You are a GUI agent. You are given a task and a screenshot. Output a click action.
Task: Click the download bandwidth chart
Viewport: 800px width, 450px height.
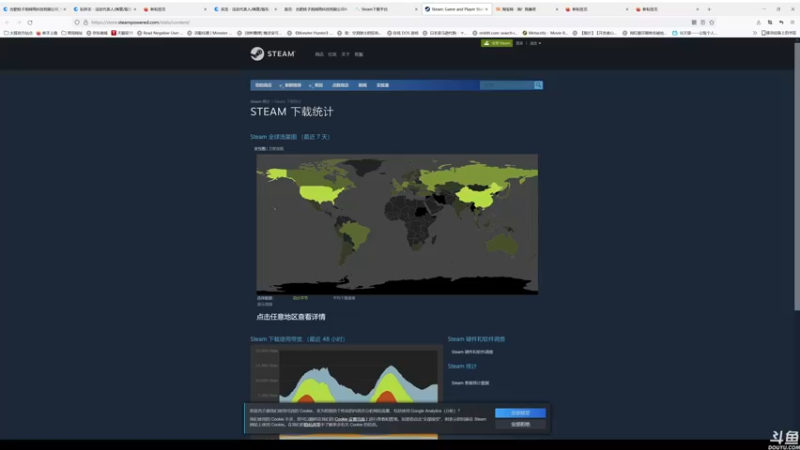click(346, 375)
